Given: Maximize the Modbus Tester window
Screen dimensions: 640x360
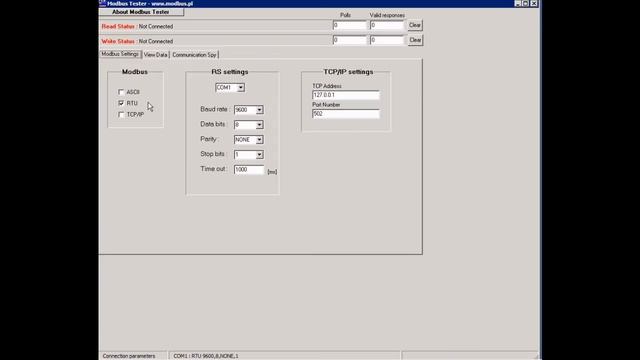Looking at the screenshot, I should (x=525, y=3).
